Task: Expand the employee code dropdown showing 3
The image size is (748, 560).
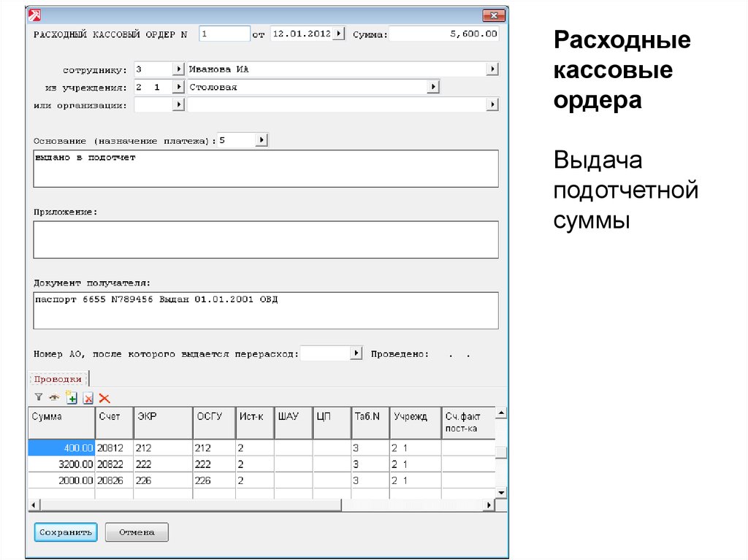Action: tap(178, 69)
